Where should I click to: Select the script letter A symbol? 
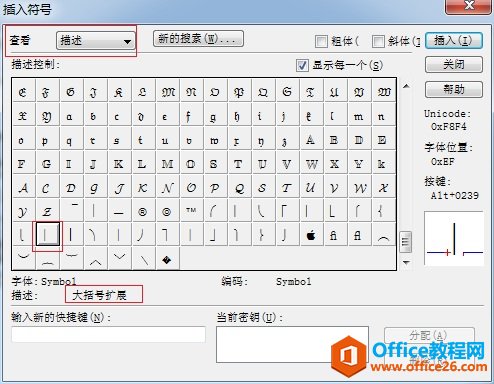pyautogui.click(x=23, y=188)
